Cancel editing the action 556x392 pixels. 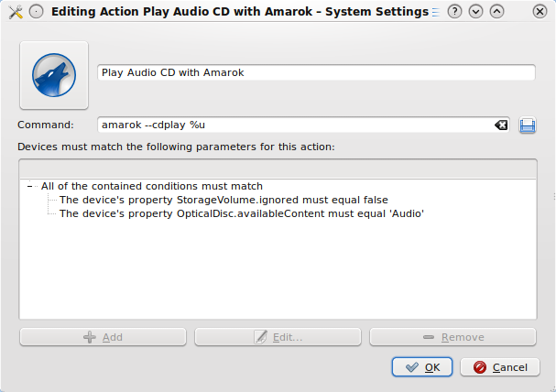pos(499,367)
